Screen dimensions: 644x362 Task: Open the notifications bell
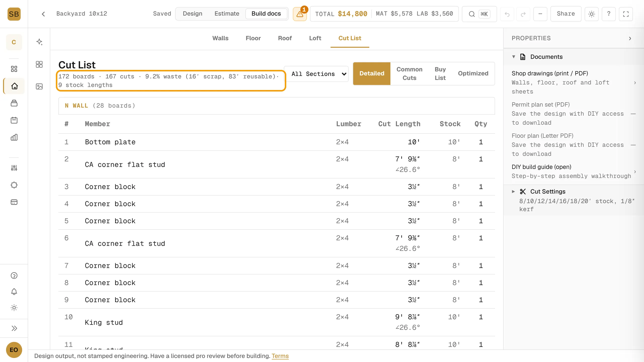point(14,292)
